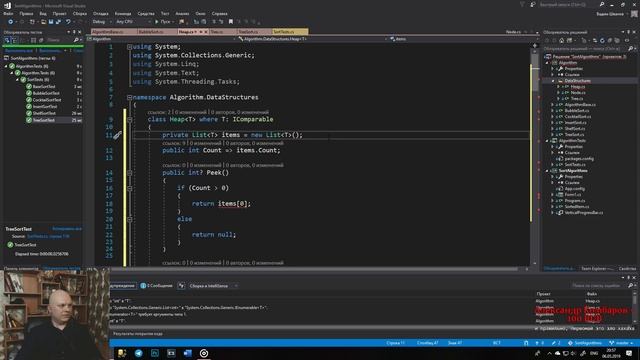Collapse the using directives region at line 1
This screenshot has width=640, height=360.
tap(129, 47)
